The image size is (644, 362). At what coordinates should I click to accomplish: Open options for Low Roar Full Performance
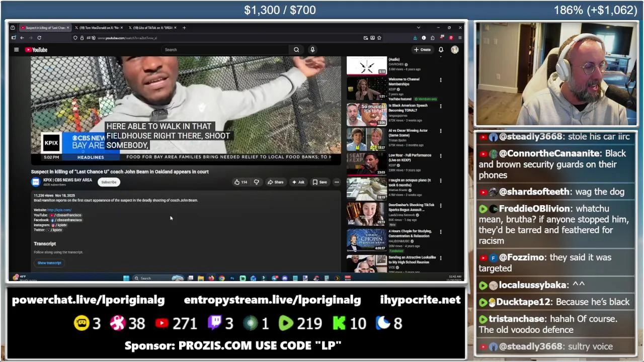click(441, 156)
